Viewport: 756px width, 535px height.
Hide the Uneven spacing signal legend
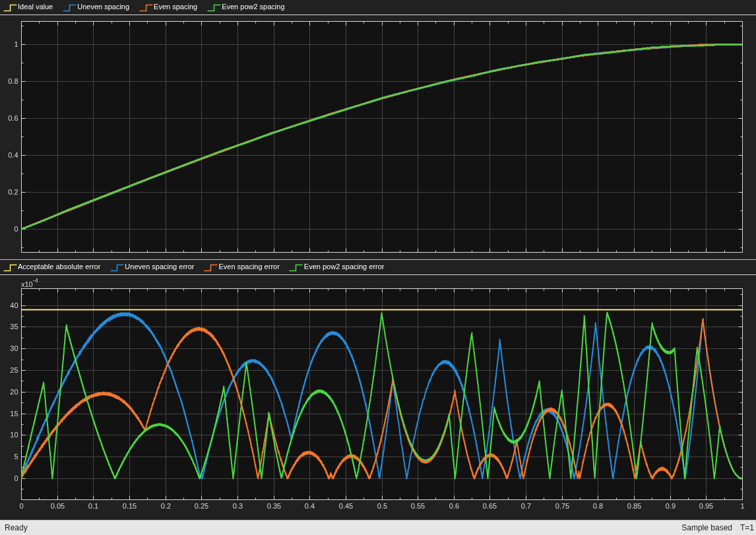96,7
